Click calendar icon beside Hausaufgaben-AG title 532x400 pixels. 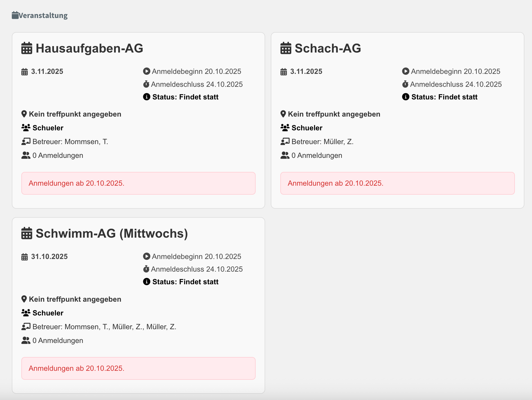coord(27,48)
